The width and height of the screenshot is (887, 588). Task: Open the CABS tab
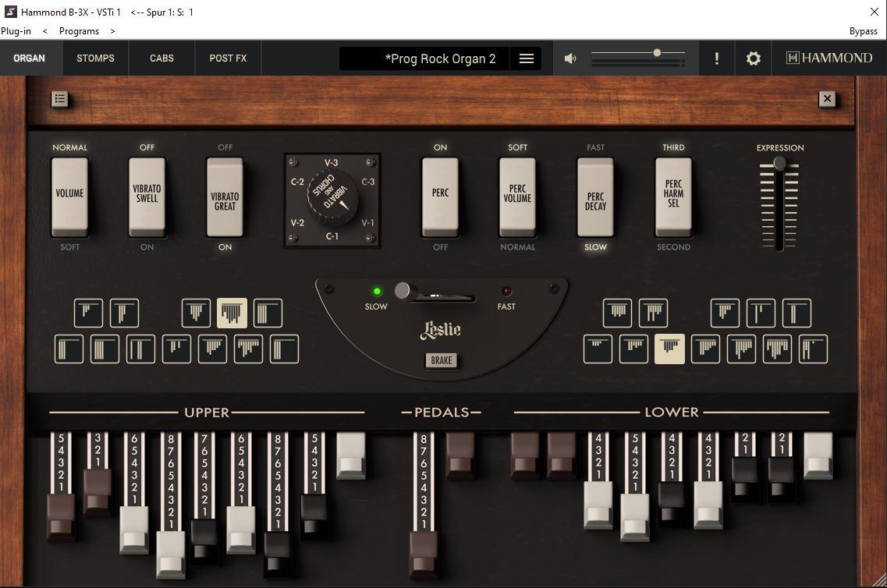[161, 58]
